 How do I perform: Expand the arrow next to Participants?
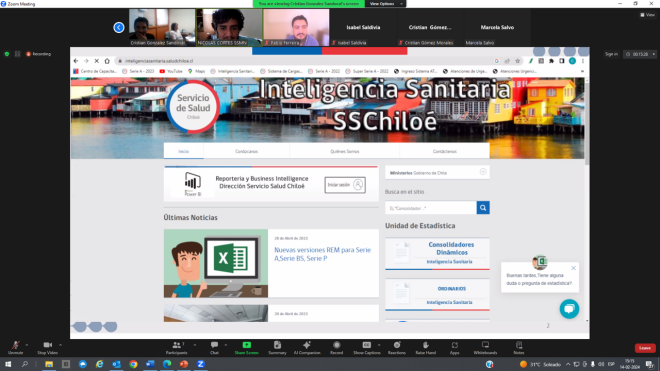(x=194, y=345)
